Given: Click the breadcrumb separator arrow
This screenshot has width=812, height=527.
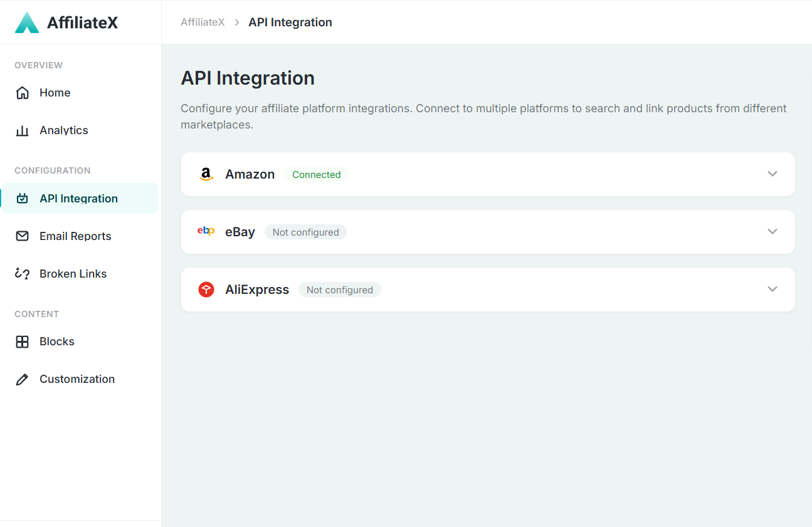Looking at the screenshot, I should pos(237,23).
